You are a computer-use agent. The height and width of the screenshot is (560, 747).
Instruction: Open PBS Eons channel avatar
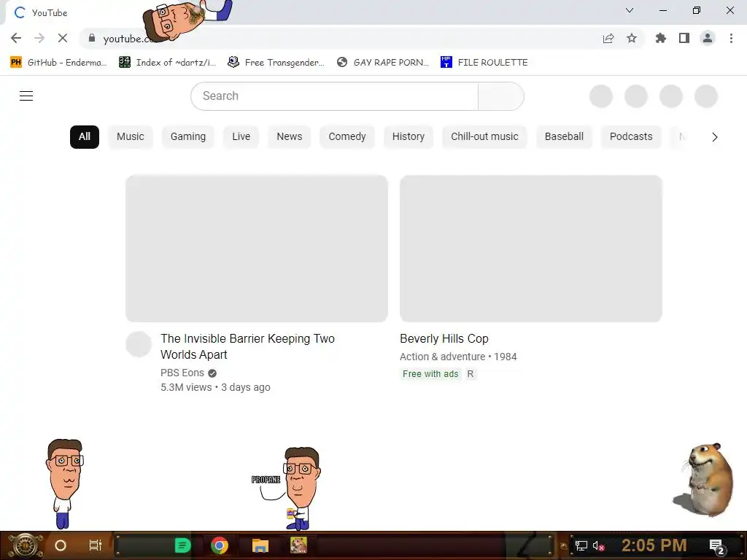click(x=139, y=344)
